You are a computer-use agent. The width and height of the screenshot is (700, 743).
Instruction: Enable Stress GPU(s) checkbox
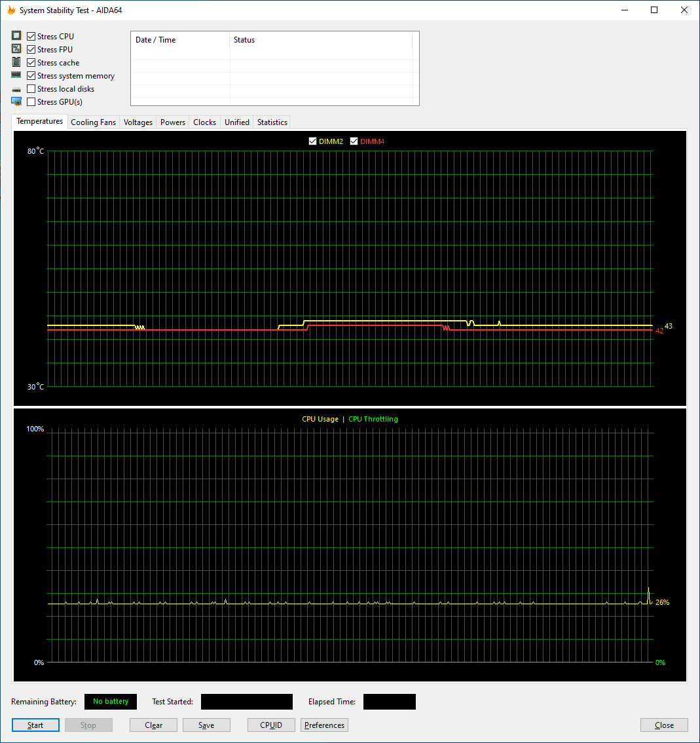click(31, 102)
